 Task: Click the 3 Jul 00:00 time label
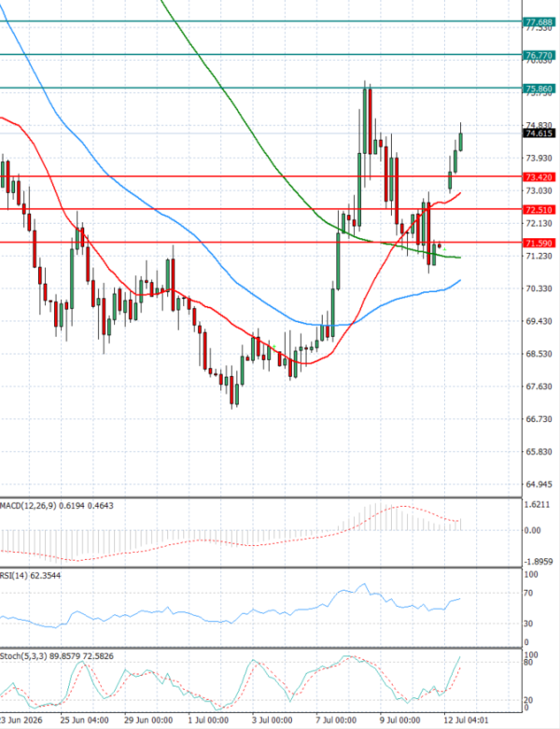[273, 721]
